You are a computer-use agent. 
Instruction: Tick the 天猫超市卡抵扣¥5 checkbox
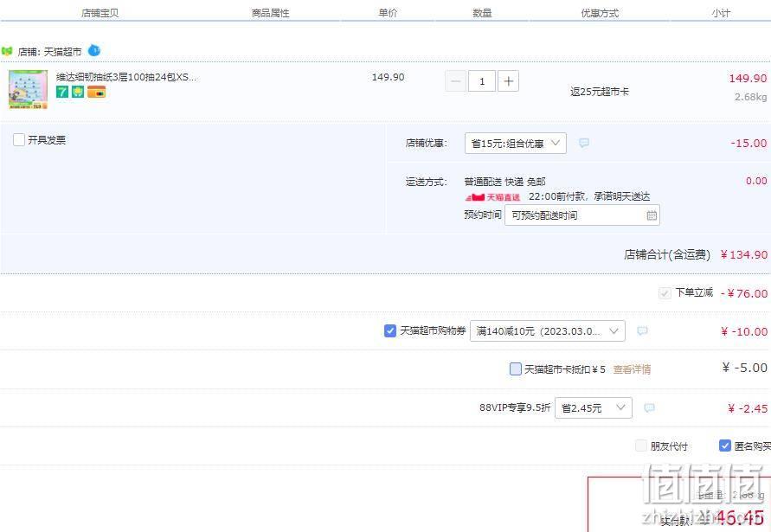coord(516,369)
